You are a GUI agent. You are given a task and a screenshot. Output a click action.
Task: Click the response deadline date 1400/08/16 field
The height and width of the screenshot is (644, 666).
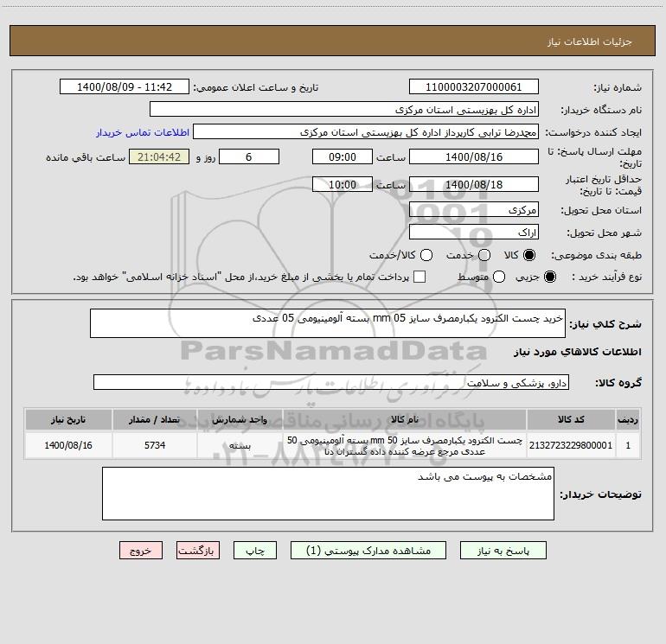(x=474, y=156)
